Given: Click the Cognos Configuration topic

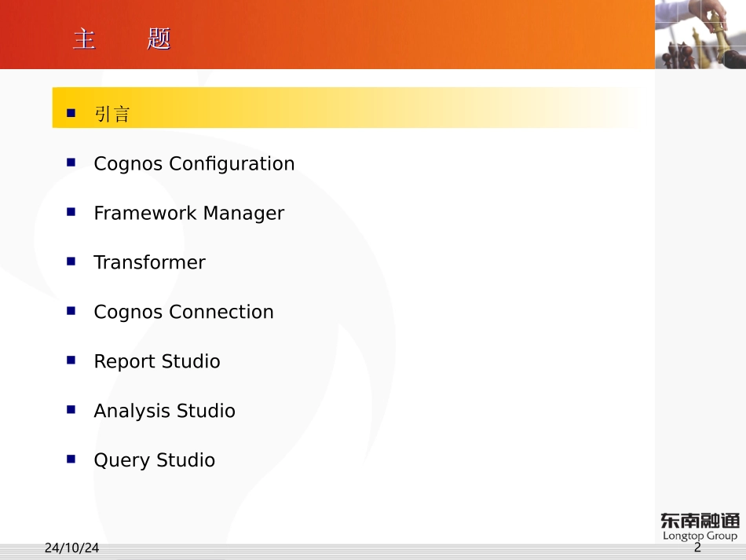Looking at the screenshot, I should coord(194,164).
